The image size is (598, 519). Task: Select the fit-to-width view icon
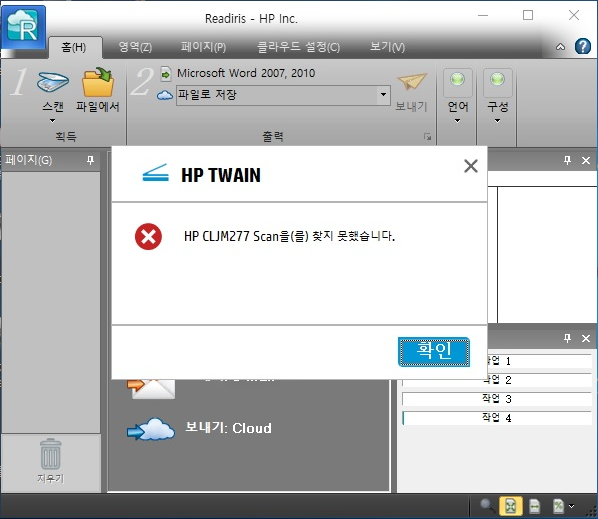tap(535, 506)
